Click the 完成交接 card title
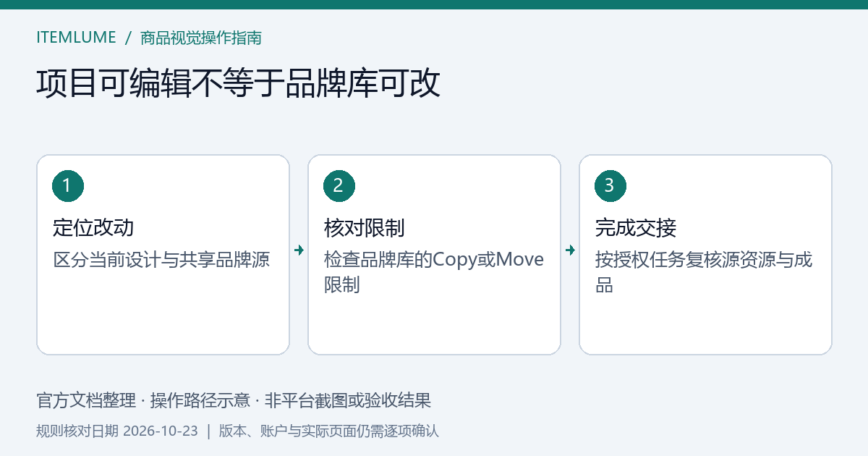This screenshot has height=456, width=868. coord(636,228)
